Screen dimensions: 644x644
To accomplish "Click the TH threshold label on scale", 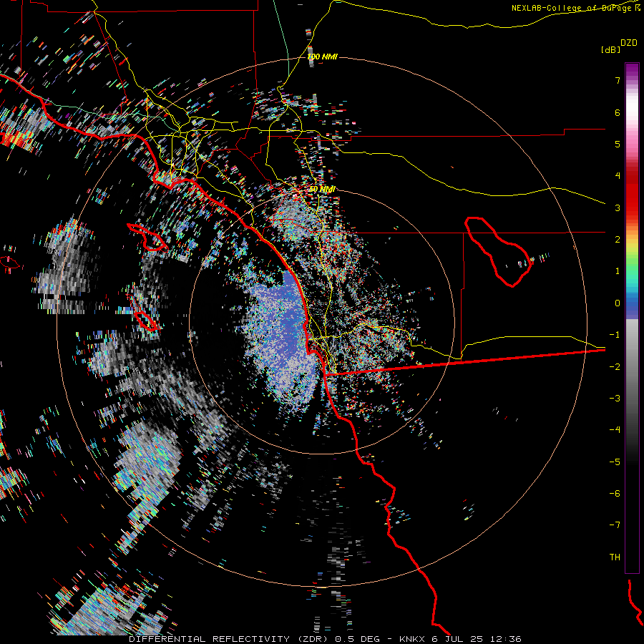I will [615, 557].
